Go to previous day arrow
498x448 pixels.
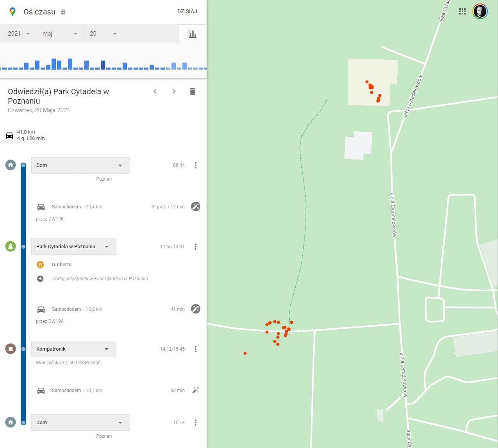155,91
